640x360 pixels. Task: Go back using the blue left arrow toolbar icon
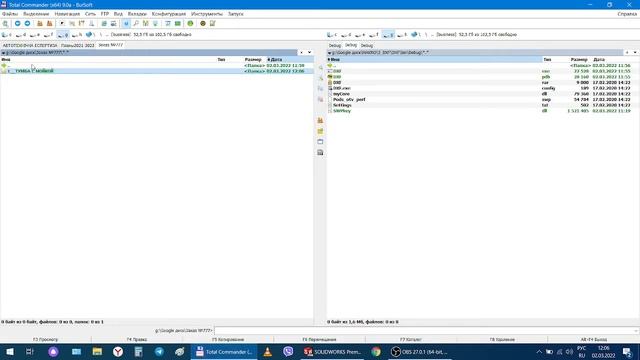tap(17, 24)
